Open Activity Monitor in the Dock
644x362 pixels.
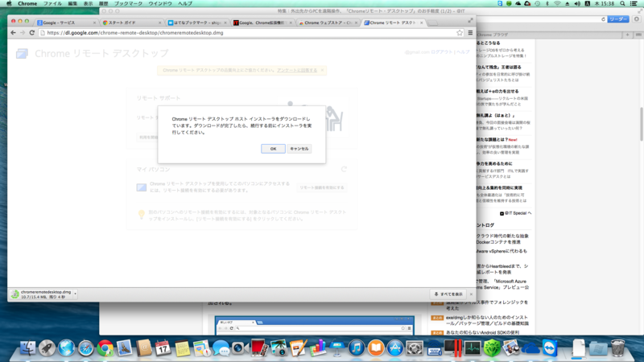[x=473, y=348]
